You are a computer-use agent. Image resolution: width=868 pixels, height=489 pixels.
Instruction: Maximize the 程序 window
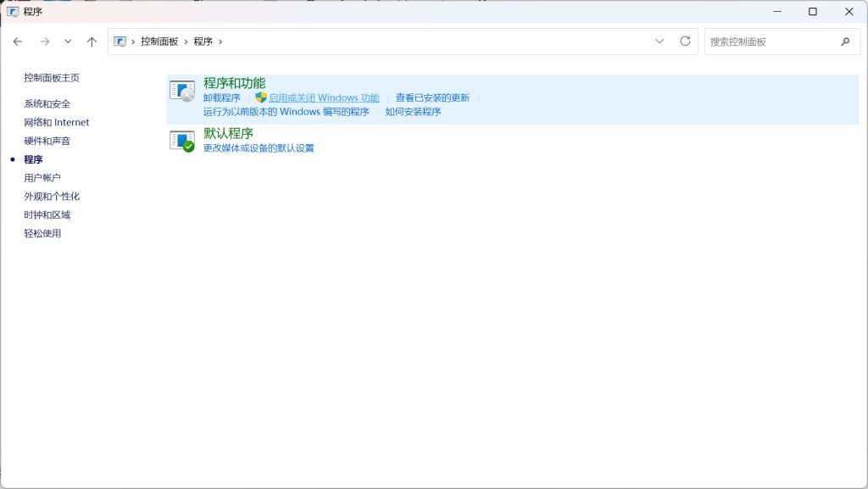tap(813, 12)
